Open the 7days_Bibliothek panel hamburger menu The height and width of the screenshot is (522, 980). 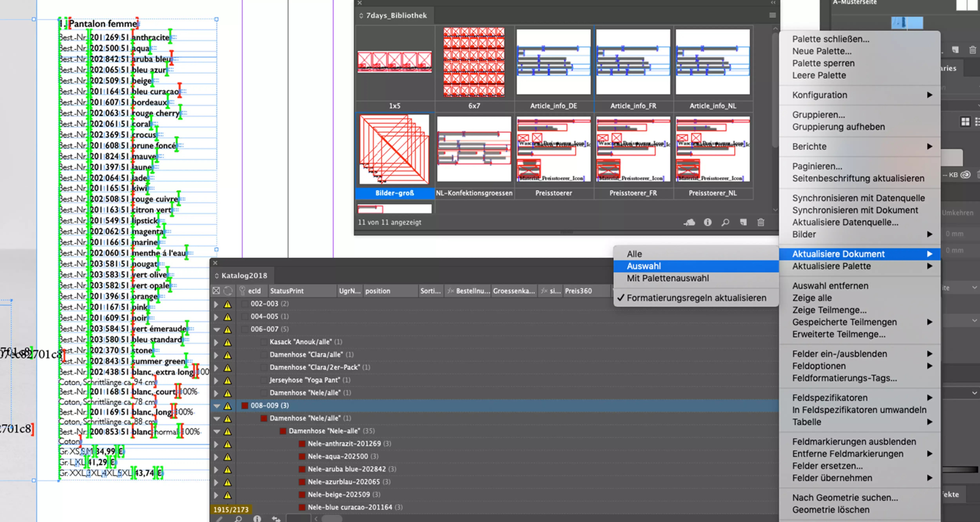[772, 15]
